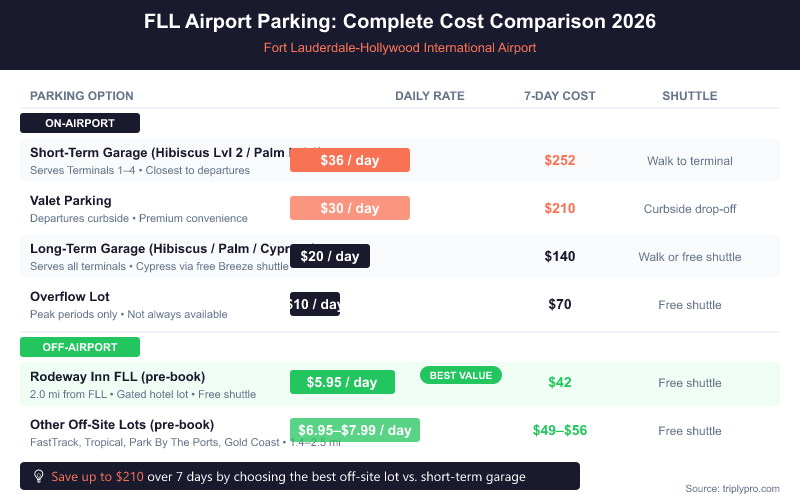
Task: Choose the $20 / day Long-Term rate pill
Action: 330,256
